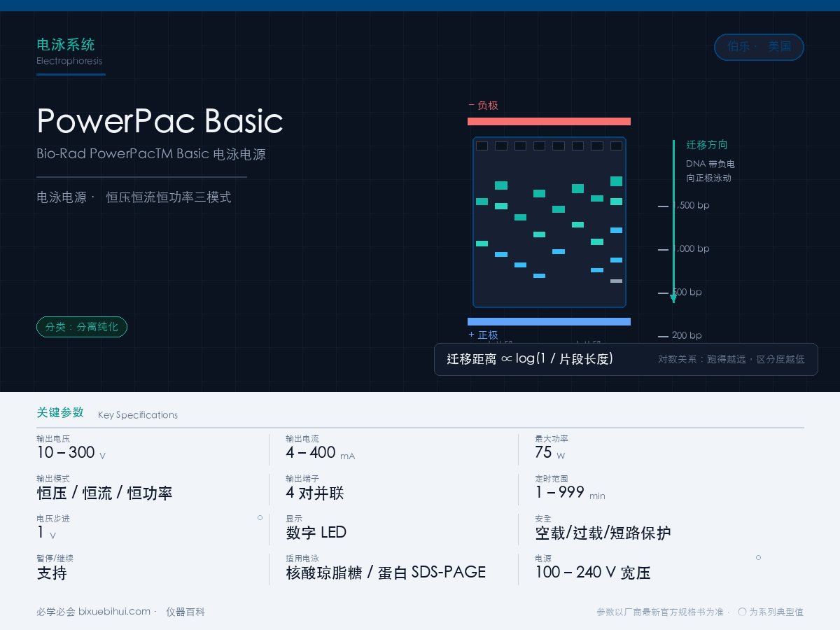Viewport: 840px width, 630px height.
Task: Click the blue positive electrode bar
Action: click(x=549, y=321)
